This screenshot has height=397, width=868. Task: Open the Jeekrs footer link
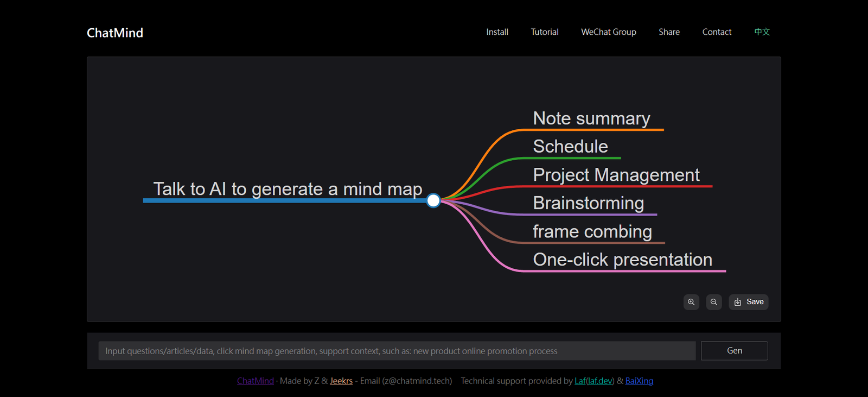341,381
